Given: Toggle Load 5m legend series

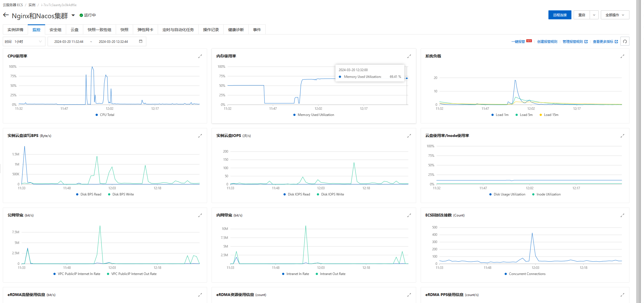Looking at the screenshot, I should pos(524,115).
